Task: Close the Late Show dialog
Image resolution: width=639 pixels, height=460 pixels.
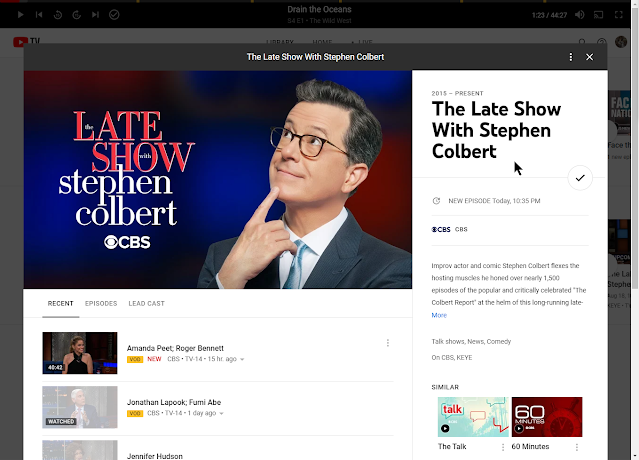Action: (589, 57)
